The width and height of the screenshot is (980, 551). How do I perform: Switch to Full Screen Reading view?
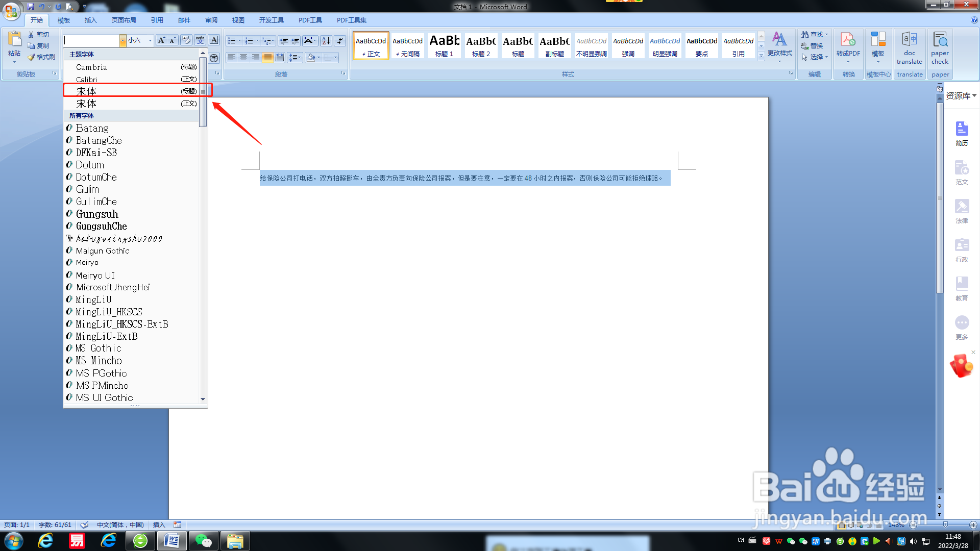point(851,525)
